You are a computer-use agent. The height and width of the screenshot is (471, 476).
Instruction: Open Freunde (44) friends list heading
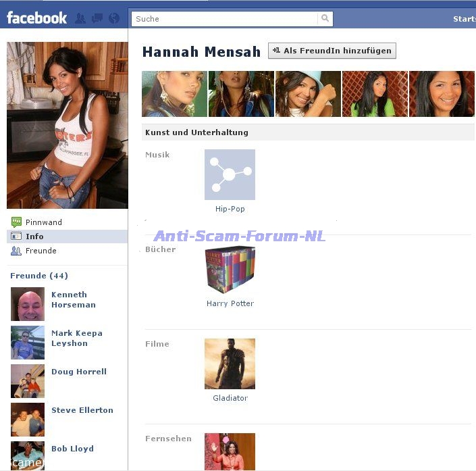[x=39, y=276]
